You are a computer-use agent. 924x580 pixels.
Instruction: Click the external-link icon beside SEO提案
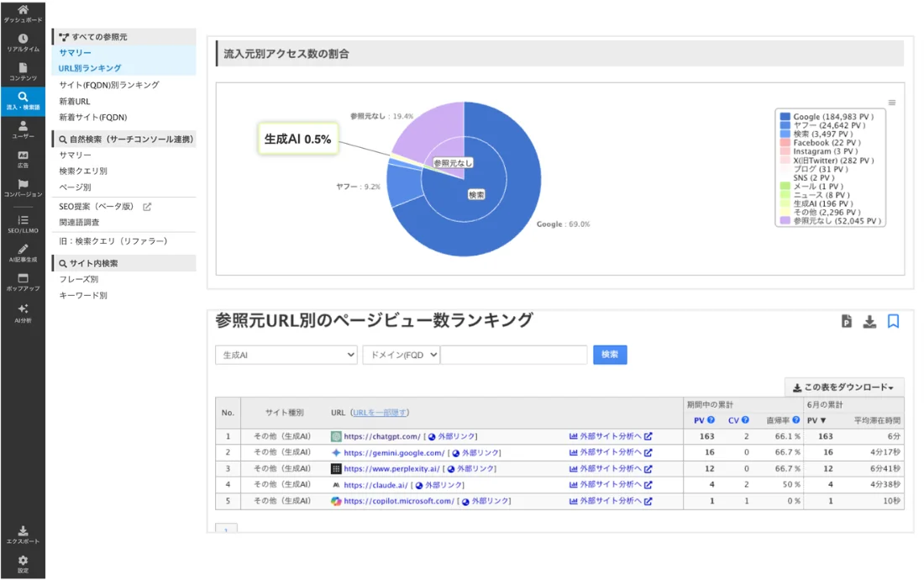[147, 206]
